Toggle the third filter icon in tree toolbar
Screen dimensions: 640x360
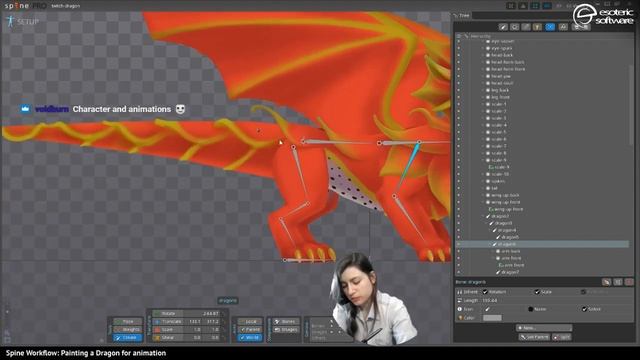526,27
